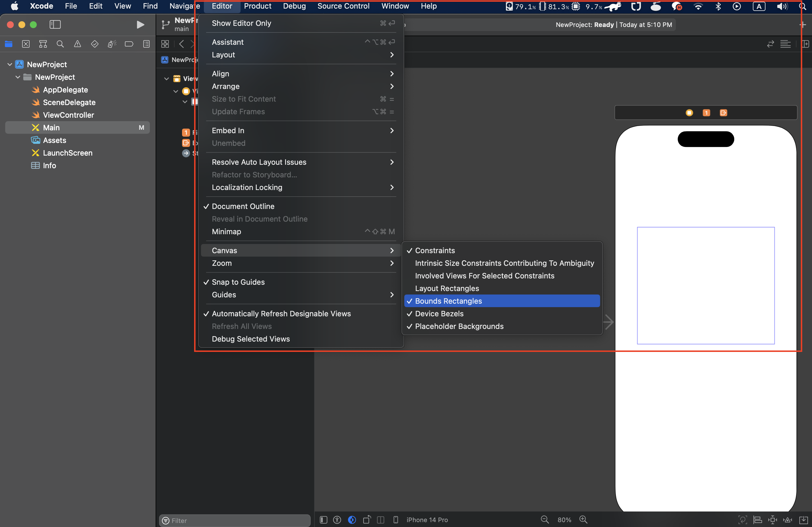The width and height of the screenshot is (812, 527).
Task: Toggle Device Bezels option
Action: coord(502,313)
